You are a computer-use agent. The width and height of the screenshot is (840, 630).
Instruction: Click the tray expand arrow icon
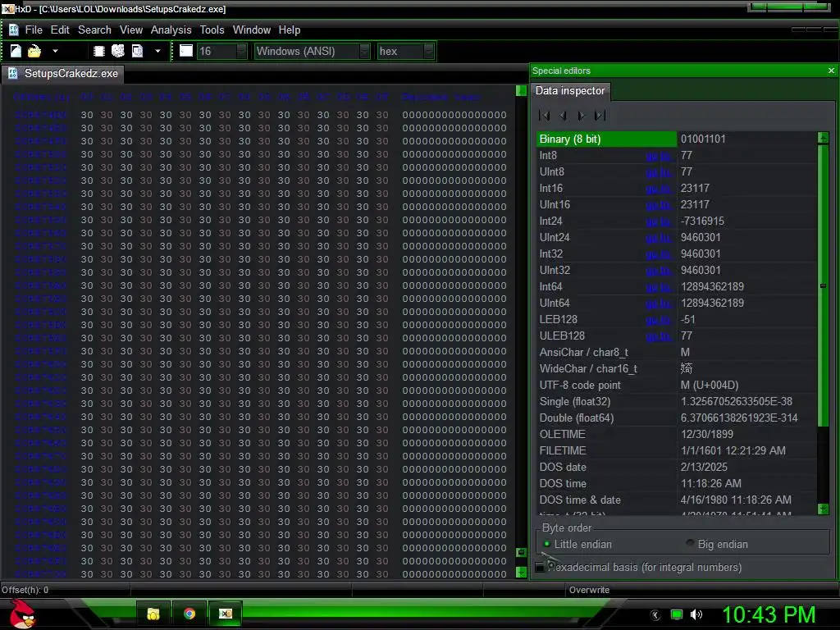655,615
